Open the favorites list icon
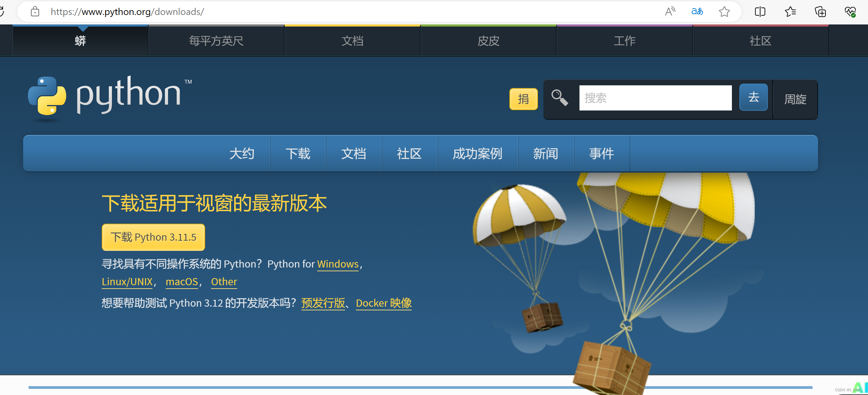Screen dimensions: 868x395 pos(790,12)
